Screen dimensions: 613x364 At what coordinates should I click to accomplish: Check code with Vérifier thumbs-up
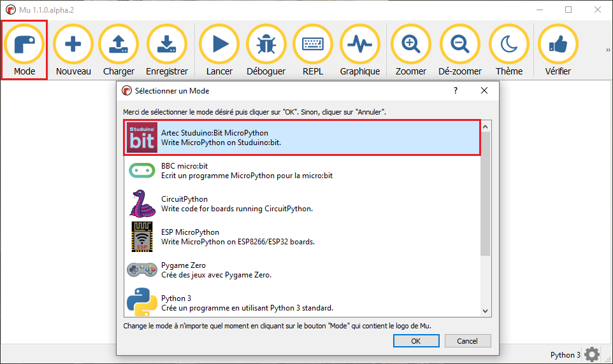coord(558,50)
